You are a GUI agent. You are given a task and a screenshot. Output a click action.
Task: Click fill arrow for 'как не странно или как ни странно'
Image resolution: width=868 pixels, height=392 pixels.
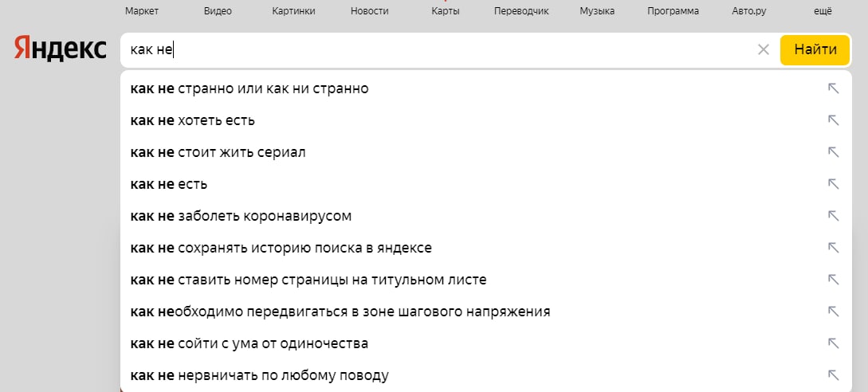point(833,88)
